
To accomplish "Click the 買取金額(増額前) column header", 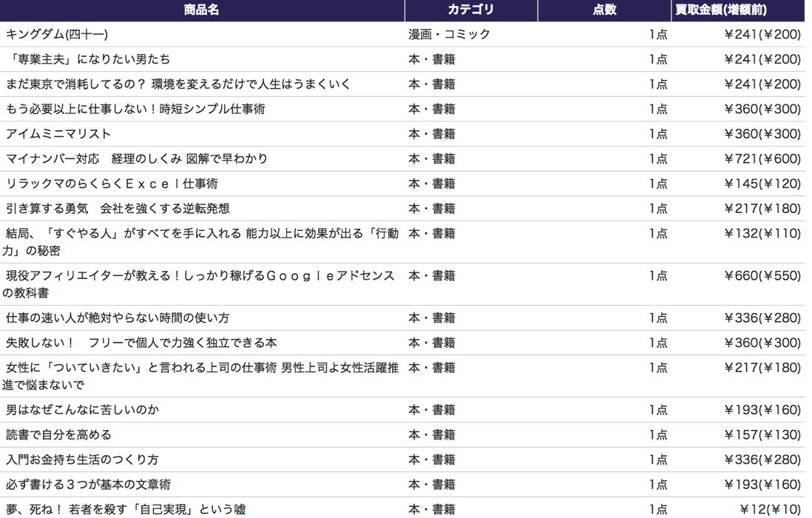I will (x=720, y=10).
